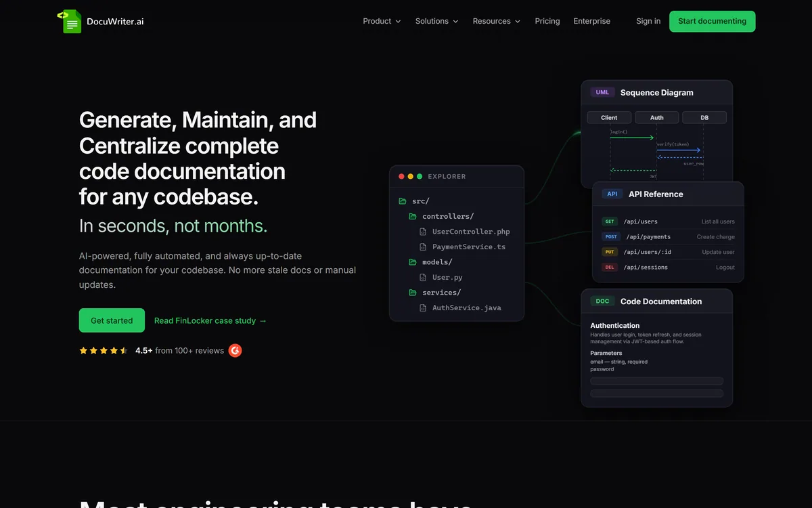This screenshot has width=812, height=508.
Task: Click the models/ folder icon
Action: coord(413,262)
